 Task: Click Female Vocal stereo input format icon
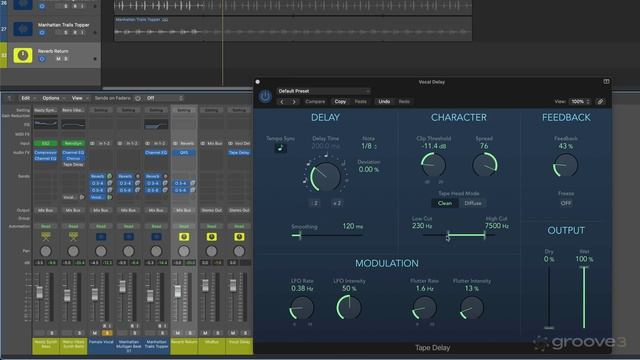[92, 143]
